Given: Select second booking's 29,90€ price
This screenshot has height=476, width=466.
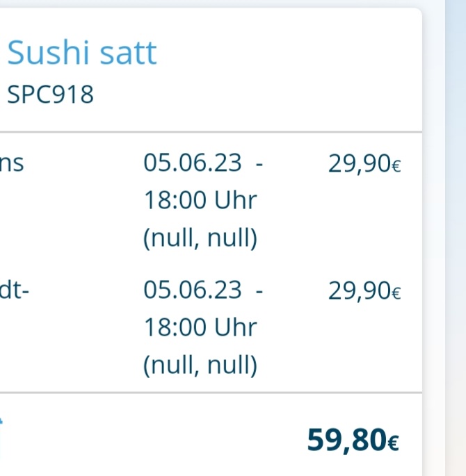Looking at the screenshot, I should [x=364, y=290].
